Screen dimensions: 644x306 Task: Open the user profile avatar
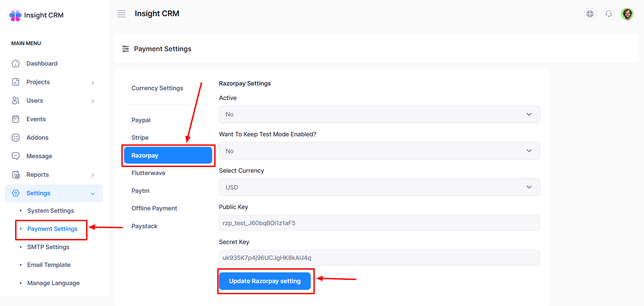(627, 14)
